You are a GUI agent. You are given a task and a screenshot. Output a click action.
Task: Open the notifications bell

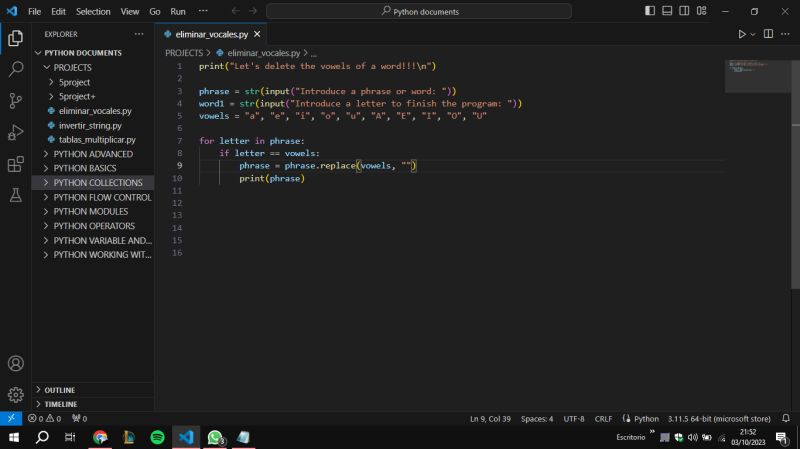786,418
